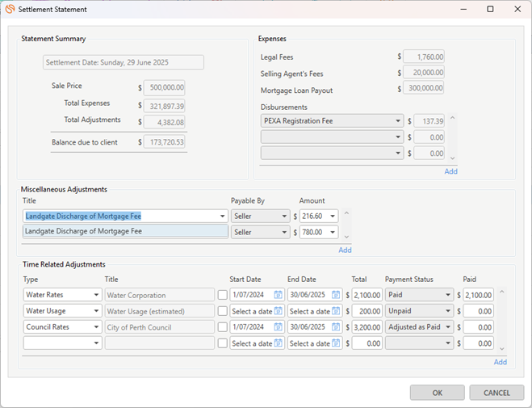532x408 pixels.
Task: Click Add link under Miscellaneous Adjustments
Action: 345,250
